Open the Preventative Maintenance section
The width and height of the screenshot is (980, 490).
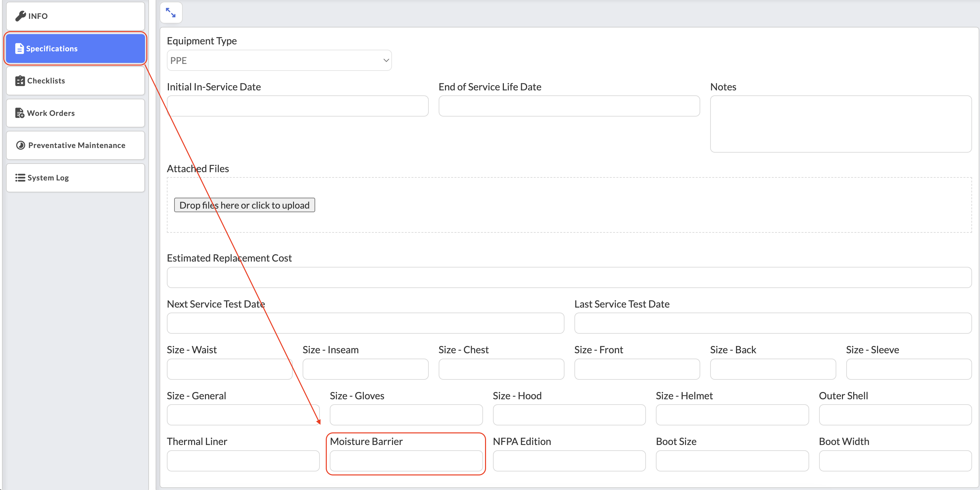point(75,145)
